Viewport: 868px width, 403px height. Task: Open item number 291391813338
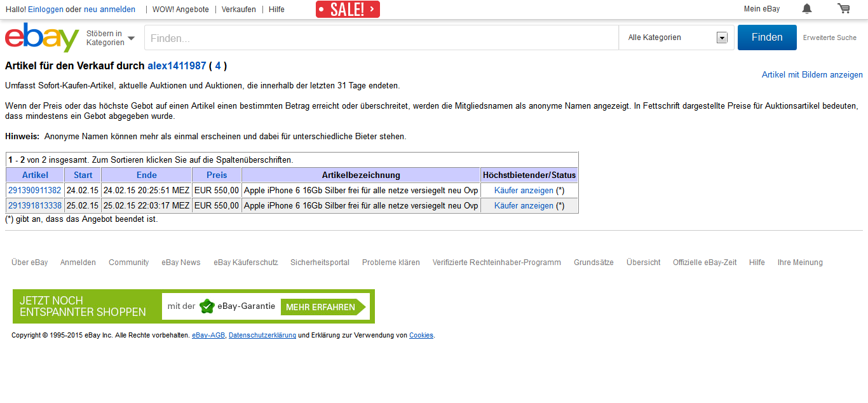pyautogui.click(x=35, y=206)
